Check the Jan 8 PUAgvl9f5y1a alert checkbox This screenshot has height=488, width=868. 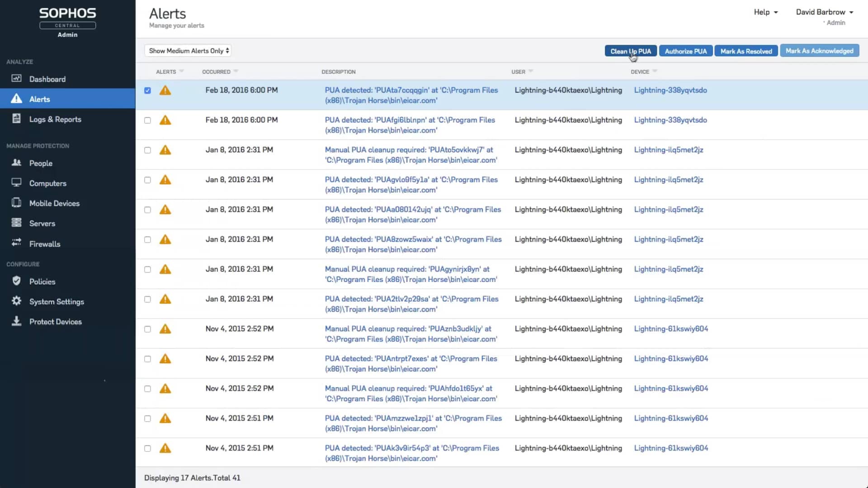click(147, 180)
